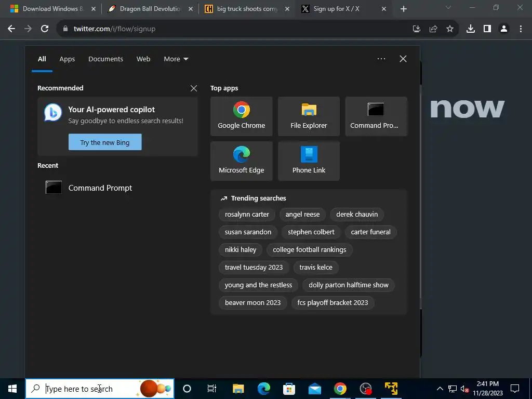Reload the page in Chrome
Screen dimensions: 532x399
45,29
